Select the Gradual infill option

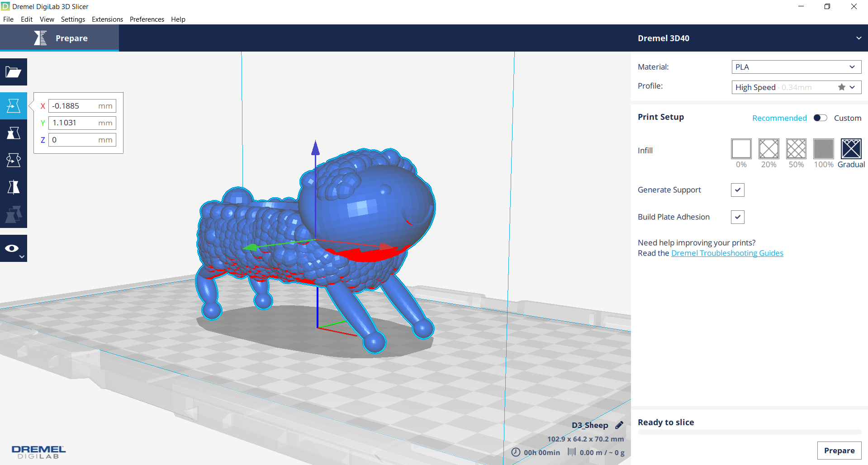click(x=851, y=149)
